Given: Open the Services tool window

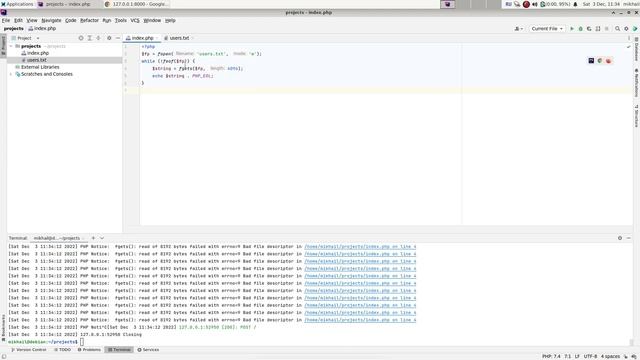Looking at the screenshot, I should coord(148,350).
